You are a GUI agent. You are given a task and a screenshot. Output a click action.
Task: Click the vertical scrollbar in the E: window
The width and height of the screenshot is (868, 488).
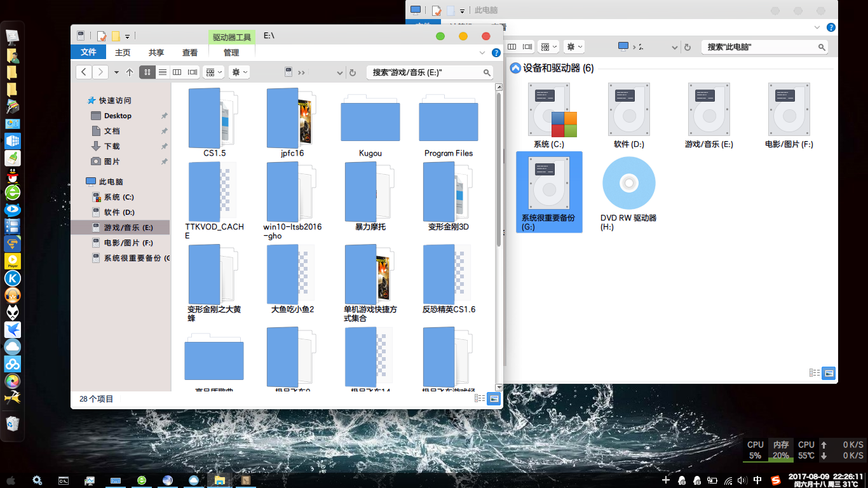(x=499, y=170)
